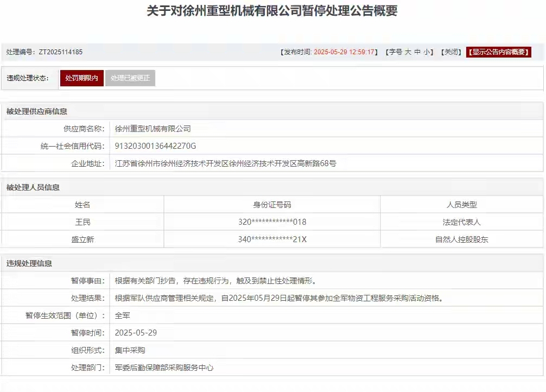The image size is (546, 392).
Task: Click the 暂停生效范围（单位） label
Action: coord(65,315)
